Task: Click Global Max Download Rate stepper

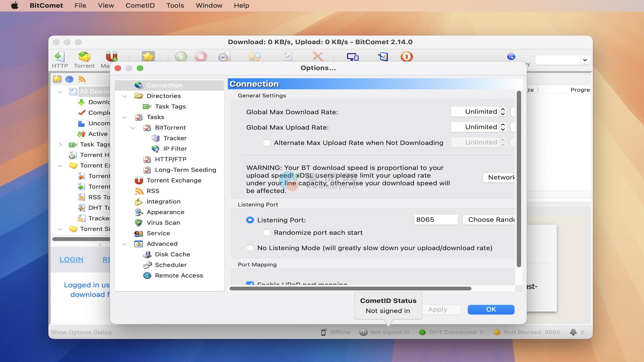Action: [x=502, y=112]
